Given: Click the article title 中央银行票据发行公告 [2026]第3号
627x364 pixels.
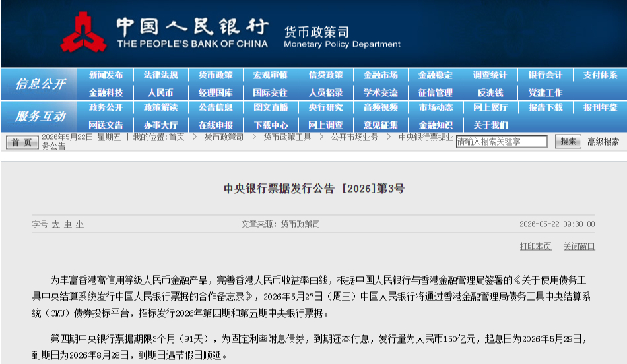Looking at the screenshot, I should tap(314, 188).
